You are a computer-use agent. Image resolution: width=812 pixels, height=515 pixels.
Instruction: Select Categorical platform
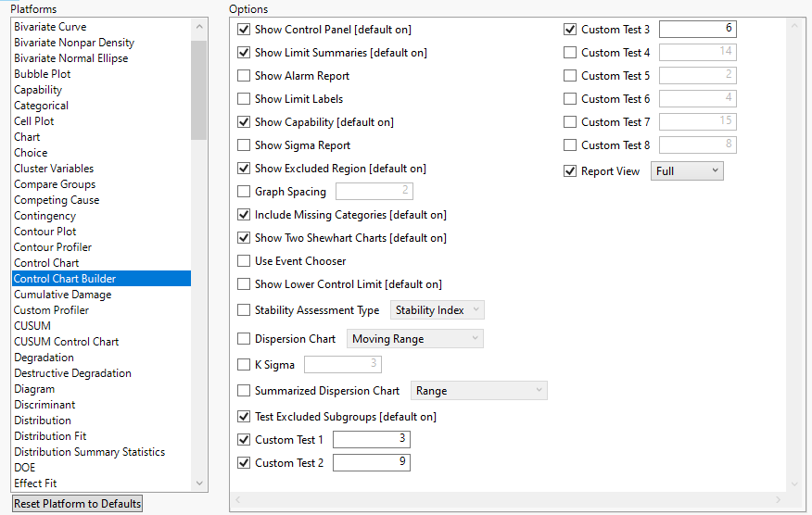[x=41, y=106]
